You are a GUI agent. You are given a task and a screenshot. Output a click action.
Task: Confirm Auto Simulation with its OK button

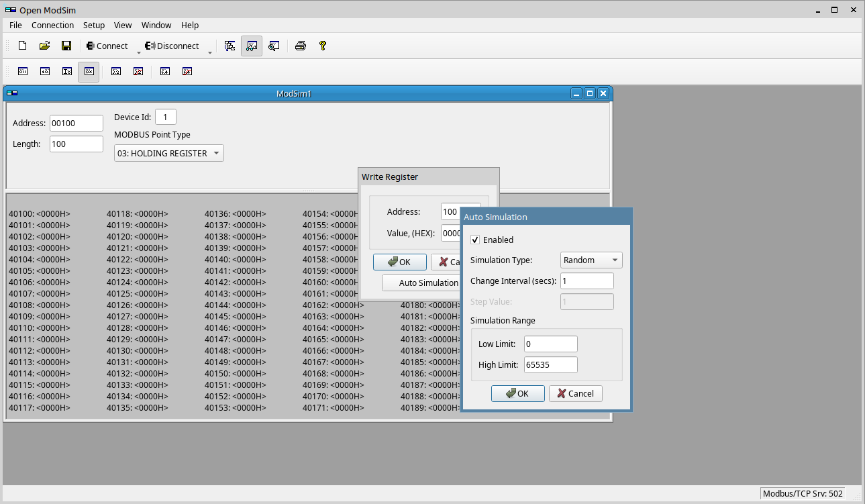coord(517,393)
